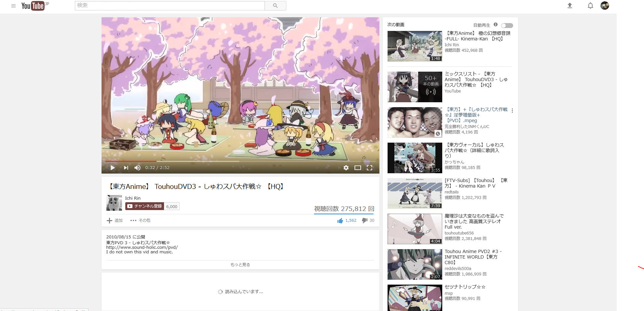The height and width of the screenshot is (311, 644).
Task: Click the next video icon in the player
Action: point(126,167)
